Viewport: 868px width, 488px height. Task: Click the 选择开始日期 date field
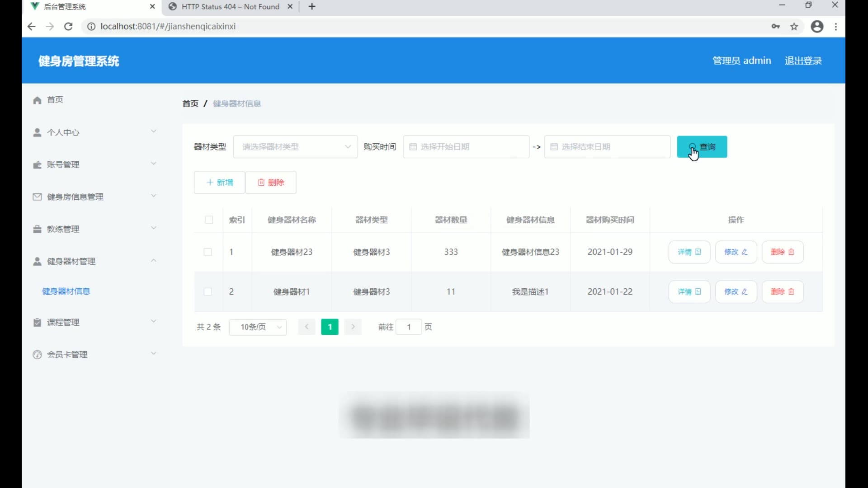466,147
